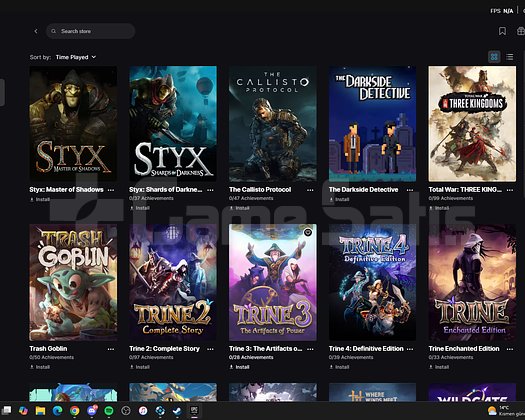Open options menu for Styx: Master of Shadows
This screenshot has width=525, height=420.
click(x=111, y=190)
